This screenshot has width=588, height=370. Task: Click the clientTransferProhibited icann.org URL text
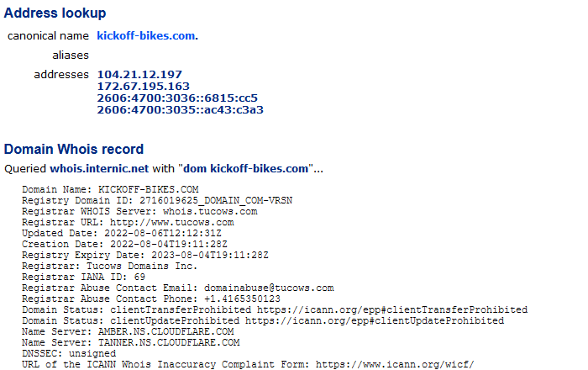(392, 309)
